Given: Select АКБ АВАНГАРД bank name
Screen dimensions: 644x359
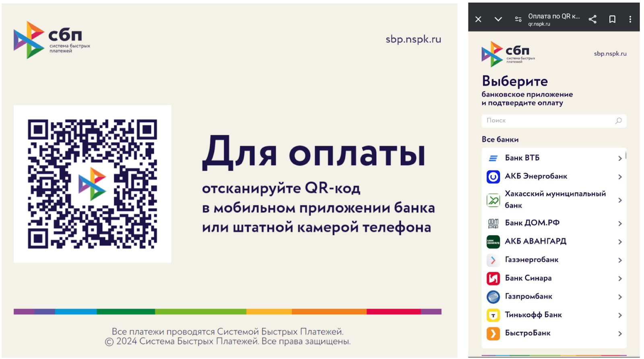Looking at the screenshot, I should (x=535, y=241).
